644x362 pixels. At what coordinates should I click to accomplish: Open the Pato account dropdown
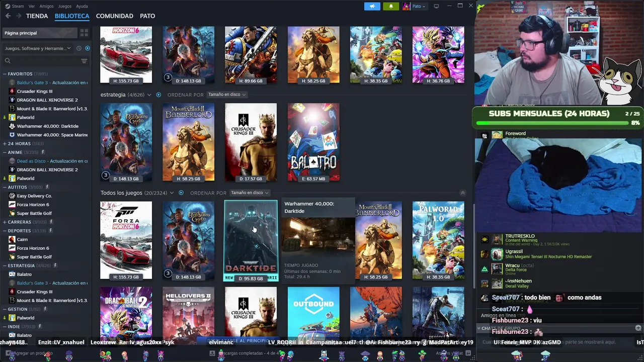point(414,6)
